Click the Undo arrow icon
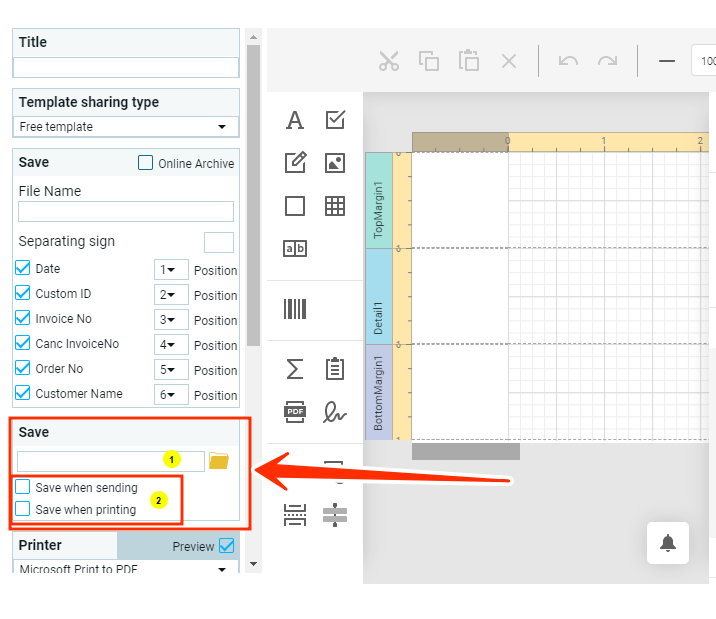Image resolution: width=716 pixels, height=619 pixels. coord(568,61)
